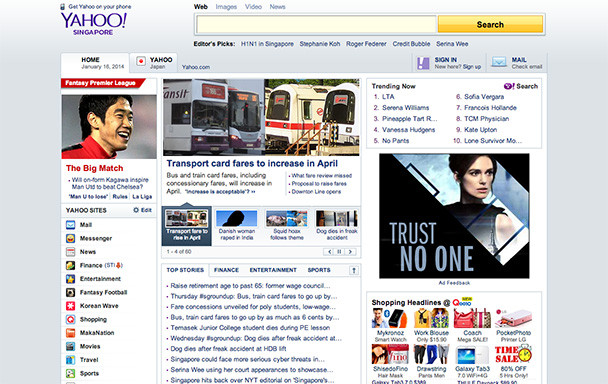Image resolution: width=608 pixels, height=384 pixels.
Task: Click the Edit gear icon in Yahoo Sites
Action: (x=136, y=210)
